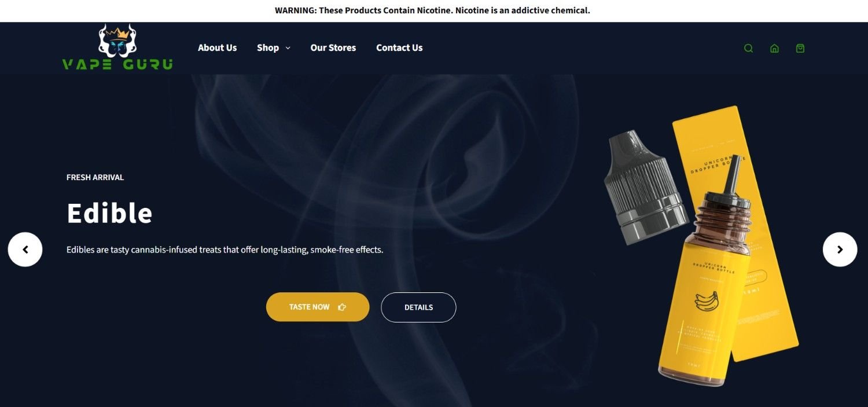Click the Edible slide heading
The width and height of the screenshot is (868, 407).
[x=109, y=213]
